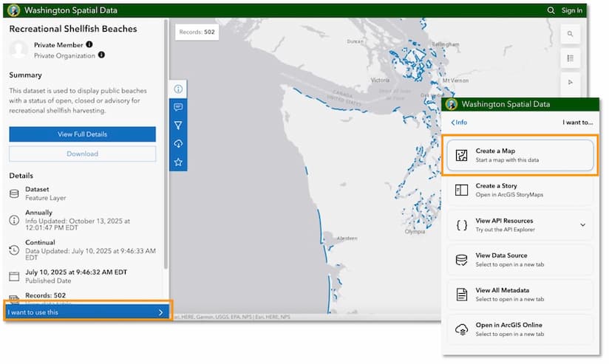The width and height of the screenshot is (609, 364).
Task: Click the Records: 502 badge on map
Action: point(197,32)
